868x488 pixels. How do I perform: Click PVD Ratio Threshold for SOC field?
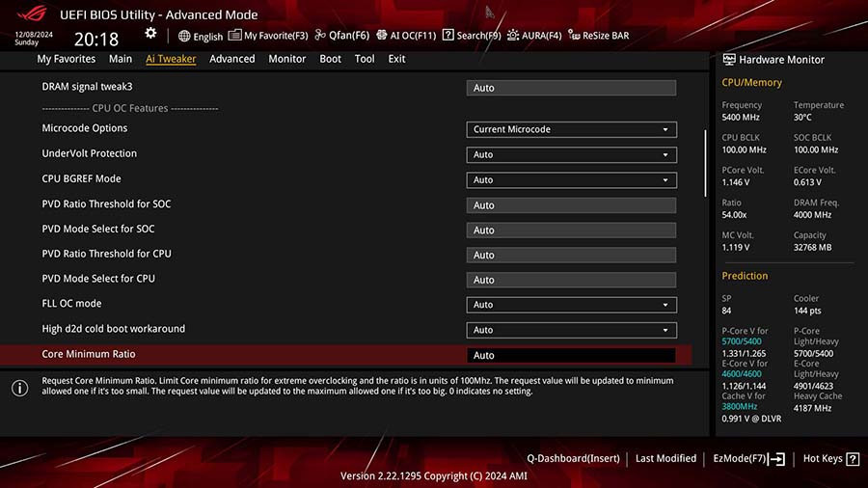tap(571, 205)
